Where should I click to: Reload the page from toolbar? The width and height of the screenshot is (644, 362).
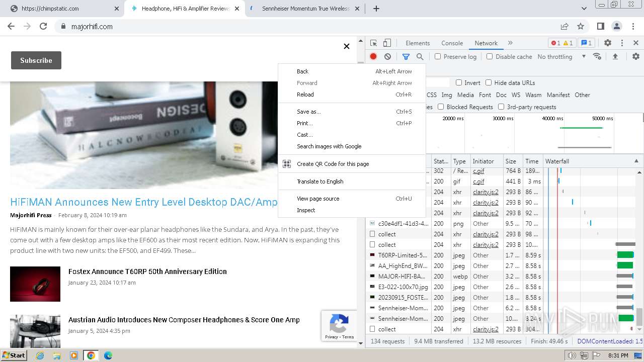click(x=43, y=26)
